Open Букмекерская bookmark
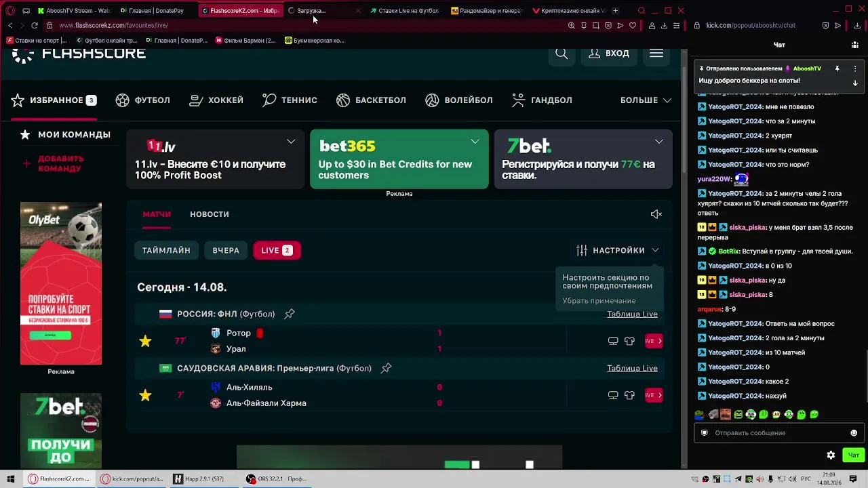The image size is (868, 488). pyautogui.click(x=315, y=41)
